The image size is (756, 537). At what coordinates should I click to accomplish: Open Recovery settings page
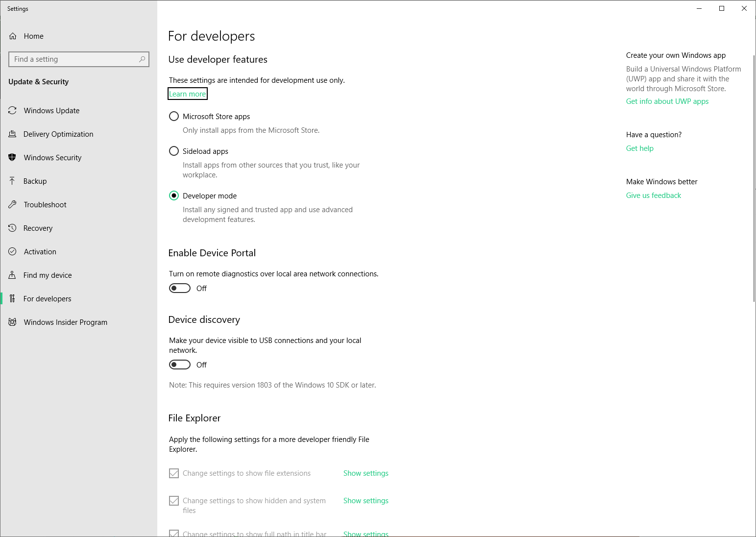coord(78,228)
